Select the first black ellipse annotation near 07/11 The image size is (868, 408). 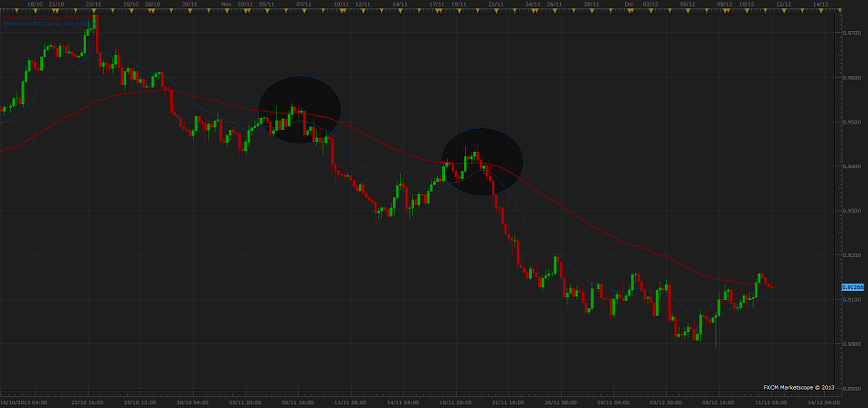coord(300,109)
